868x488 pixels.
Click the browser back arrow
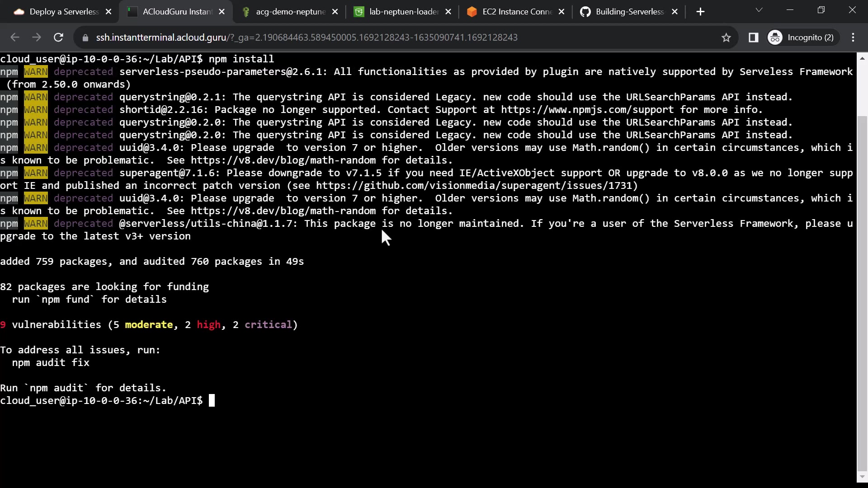(x=14, y=38)
